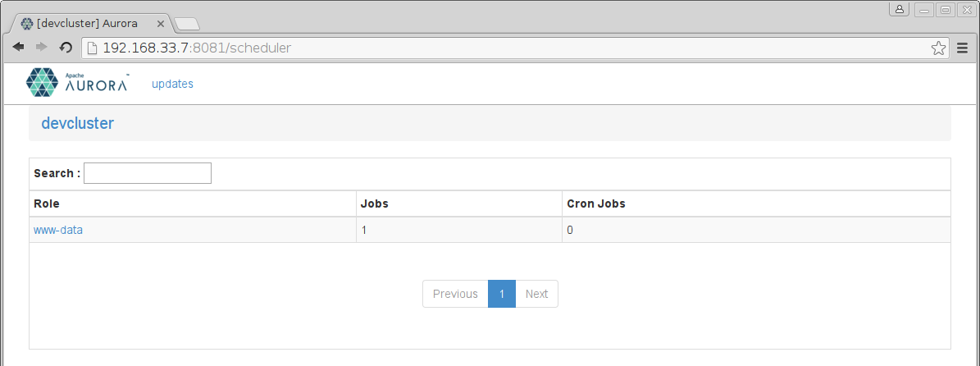Click the devcluster breadcrumb link
Screen dimensions: 980x366
pyautogui.click(x=77, y=124)
